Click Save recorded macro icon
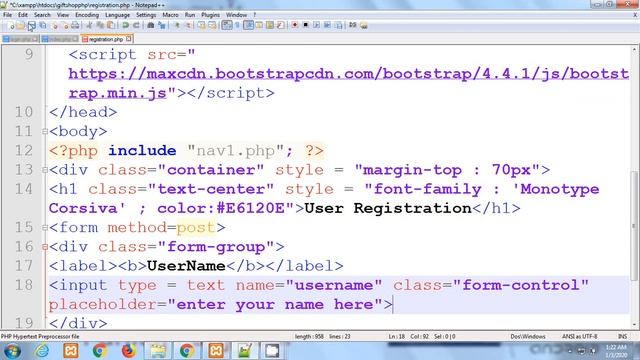This screenshot has height=360, width=640. pos(338,25)
